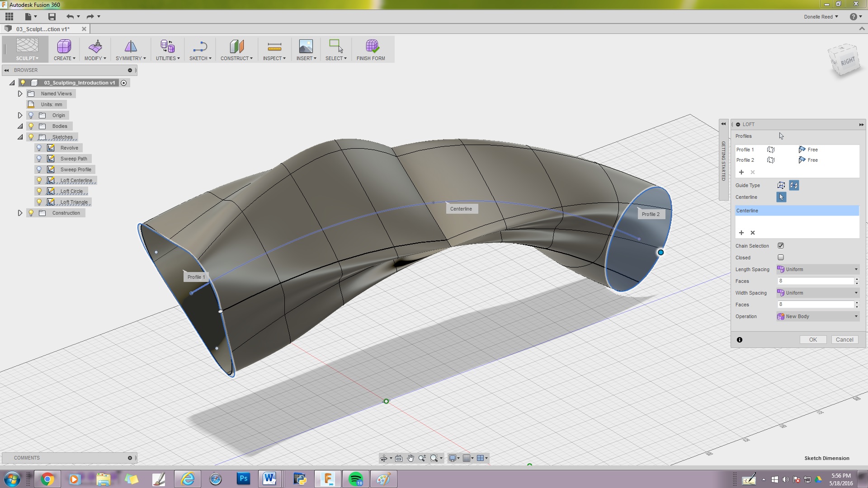Redo the last action
868x488 pixels.
click(x=90, y=17)
